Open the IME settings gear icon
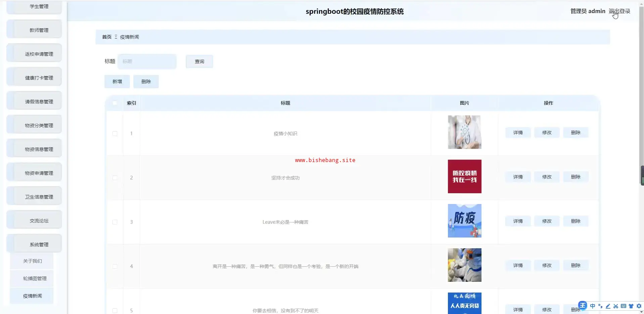The width and height of the screenshot is (644, 314). click(639, 306)
